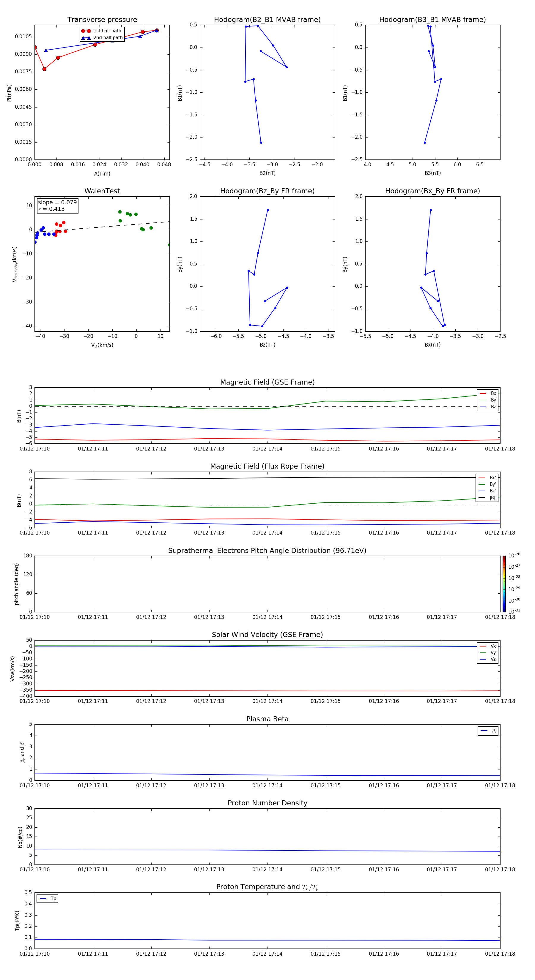Click the 'Vz' legend entry in velocity panel

tap(488, 659)
